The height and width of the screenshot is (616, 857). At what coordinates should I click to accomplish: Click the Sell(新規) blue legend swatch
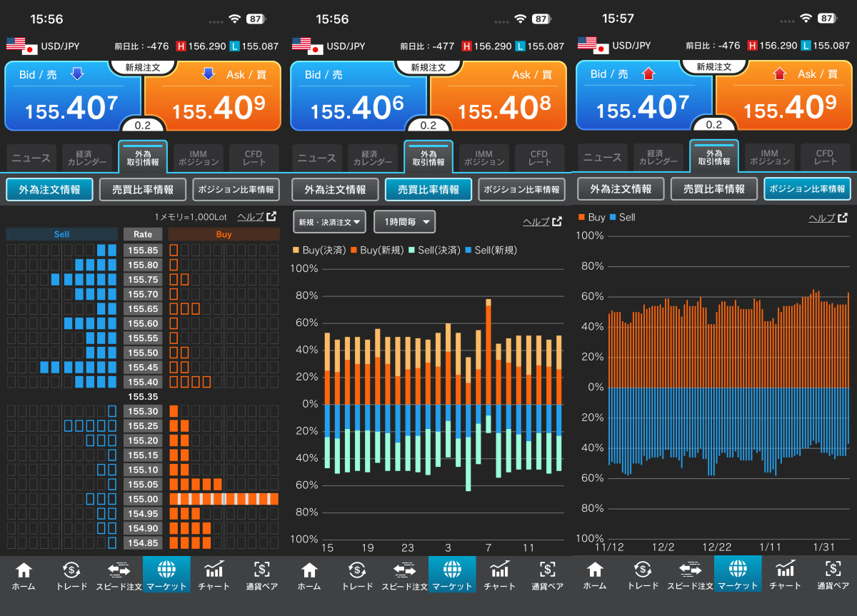[468, 250]
